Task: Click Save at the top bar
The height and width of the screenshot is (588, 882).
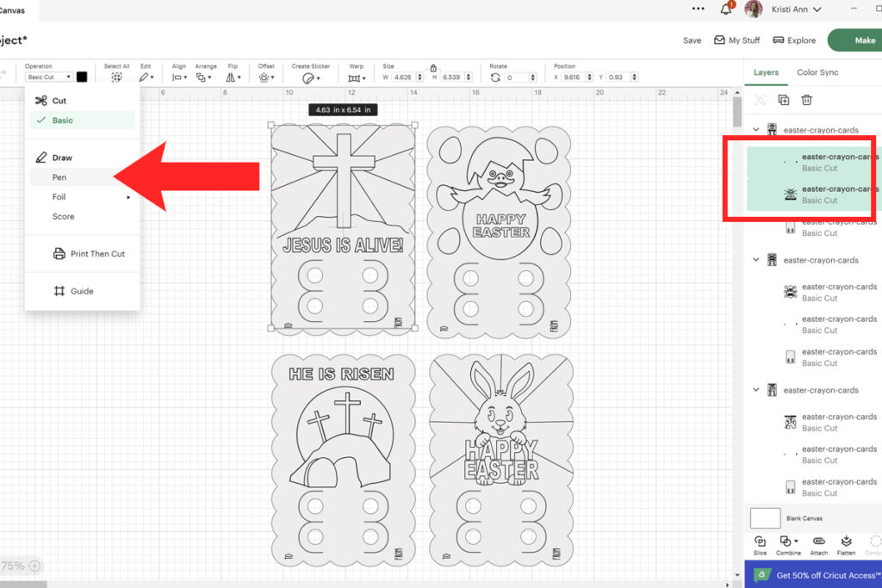Action: point(692,40)
